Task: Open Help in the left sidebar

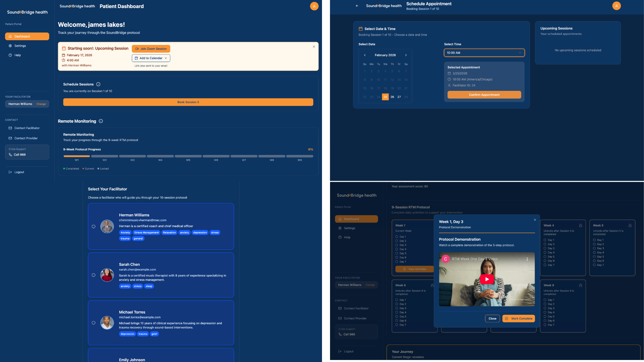Action: pyautogui.click(x=17, y=55)
